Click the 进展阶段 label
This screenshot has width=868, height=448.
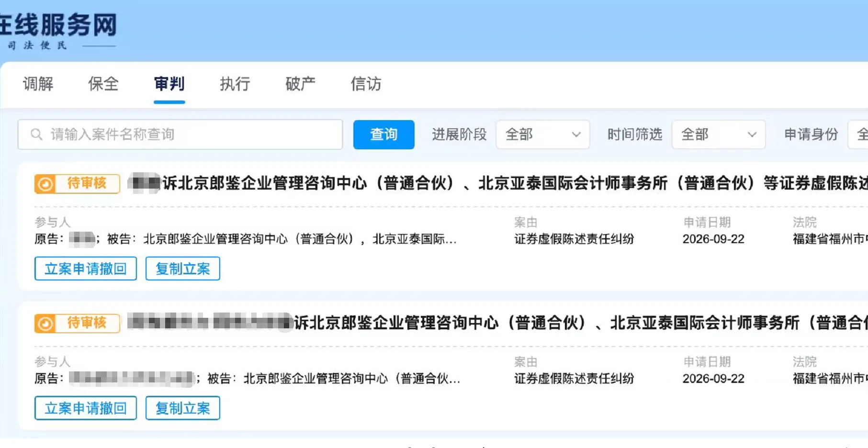point(459,134)
